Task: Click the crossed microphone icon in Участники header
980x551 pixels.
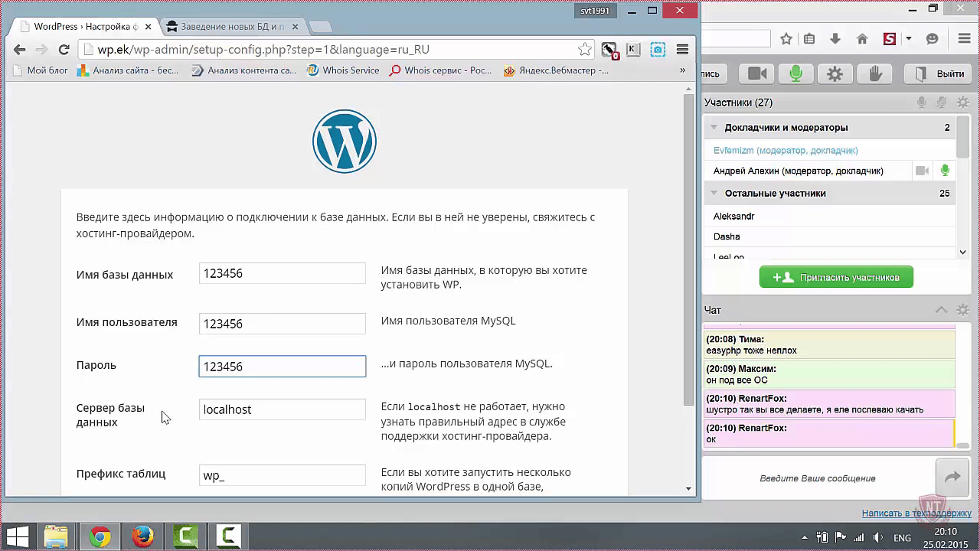Action: [x=942, y=103]
